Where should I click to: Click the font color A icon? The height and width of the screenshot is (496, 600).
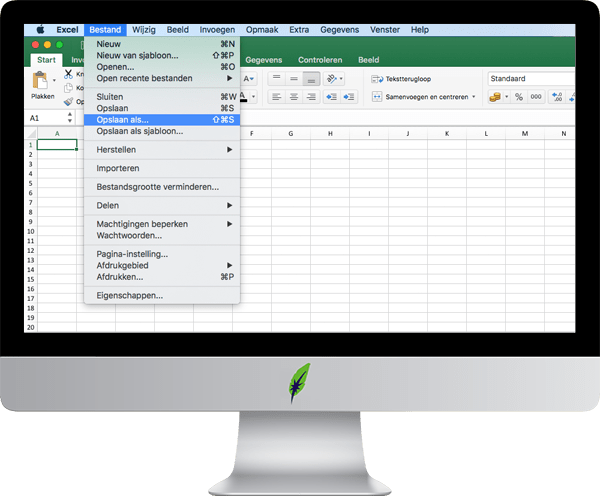[x=243, y=97]
